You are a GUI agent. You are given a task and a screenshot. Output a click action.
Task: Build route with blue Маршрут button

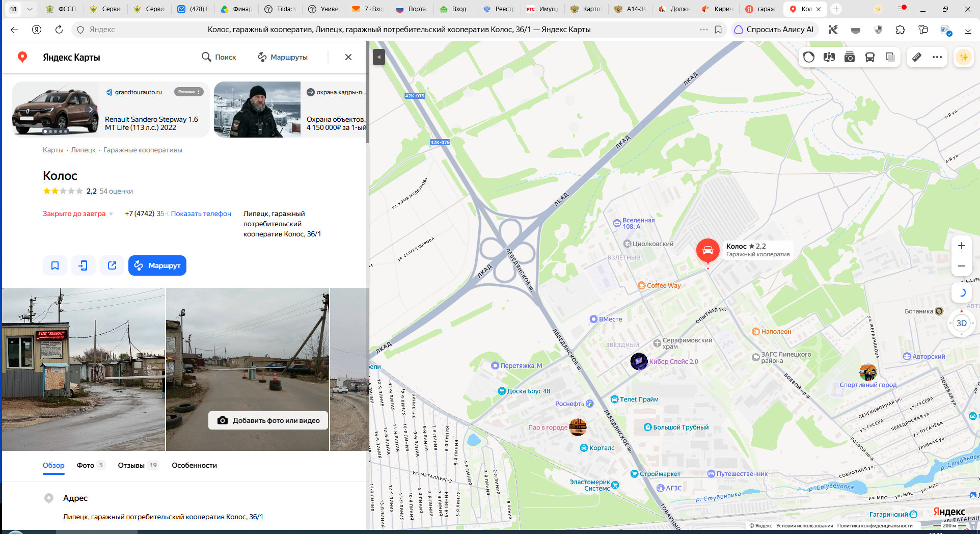[157, 265]
